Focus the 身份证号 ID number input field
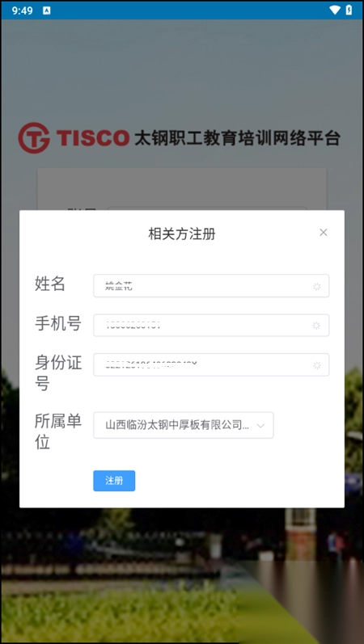This screenshot has width=364, height=644. coord(211,364)
